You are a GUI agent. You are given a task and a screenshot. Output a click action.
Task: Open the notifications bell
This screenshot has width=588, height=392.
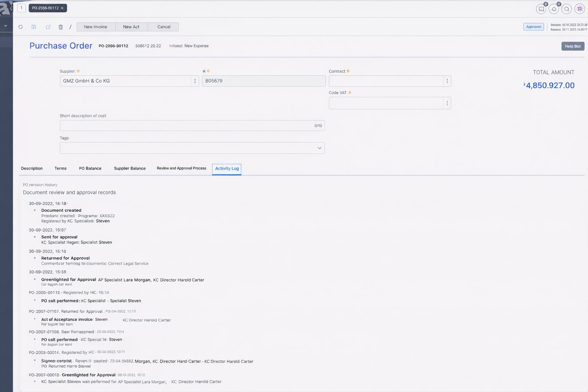554,9
